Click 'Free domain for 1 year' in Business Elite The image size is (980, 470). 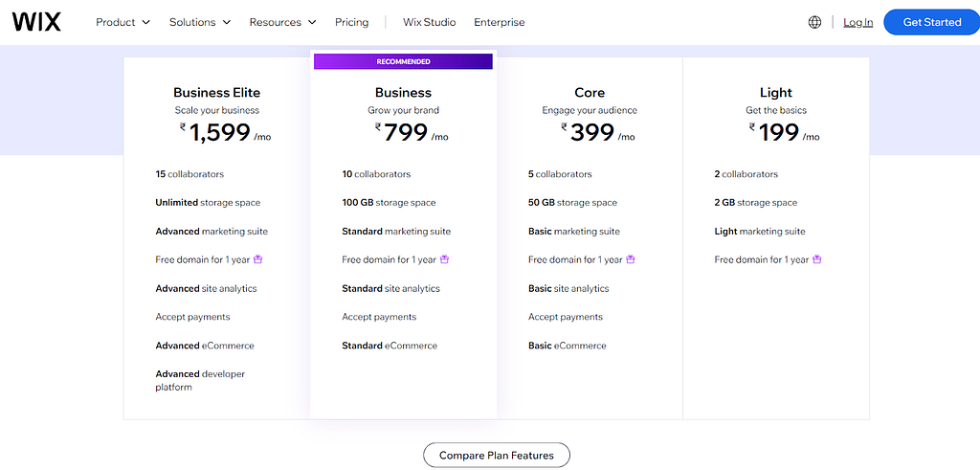point(203,260)
